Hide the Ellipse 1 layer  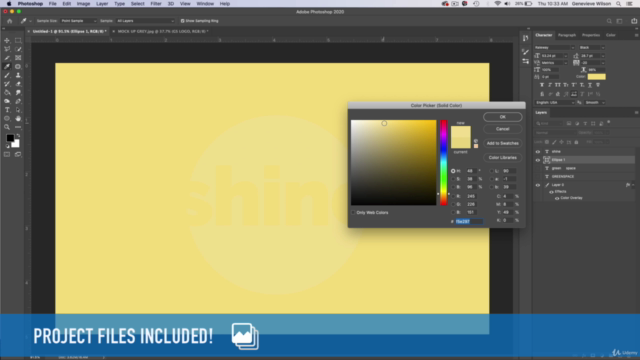point(538,160)
